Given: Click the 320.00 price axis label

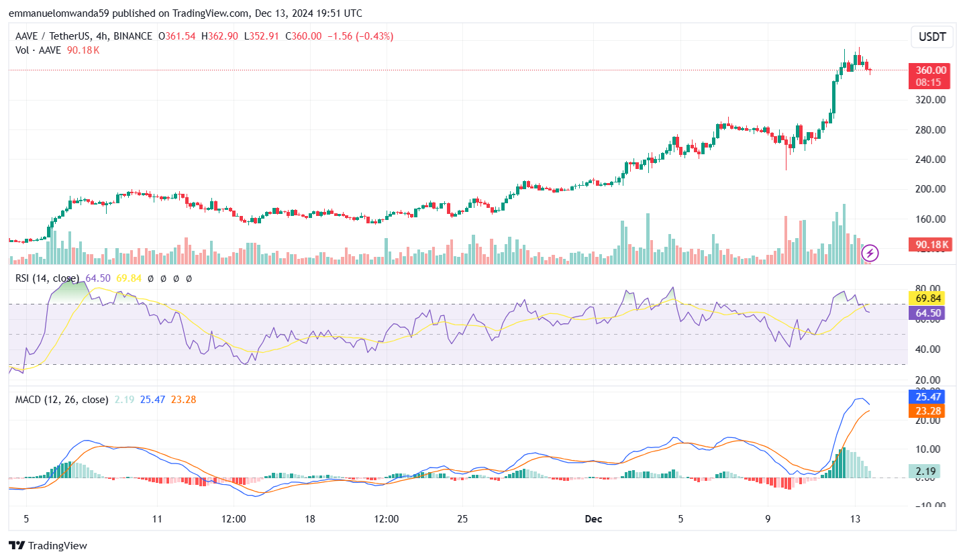Looking at the screenshot, I should tap(930, 100).
